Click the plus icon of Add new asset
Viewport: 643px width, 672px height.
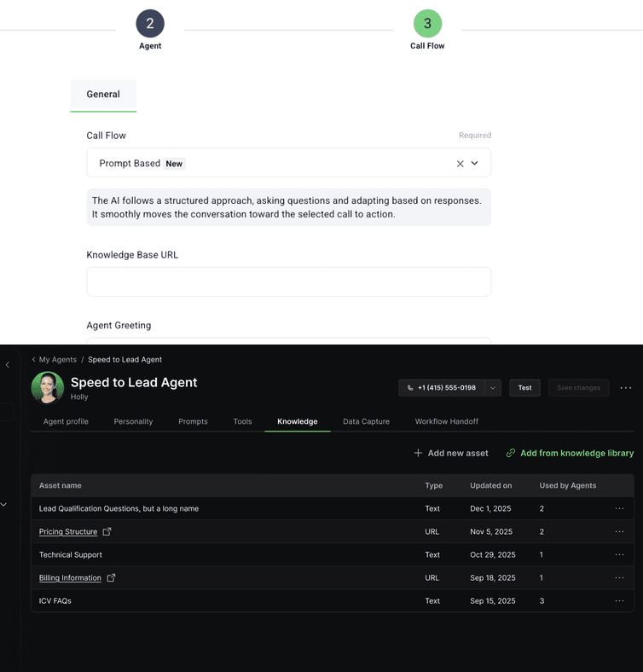pyautogui.click(x=418, y=453)
